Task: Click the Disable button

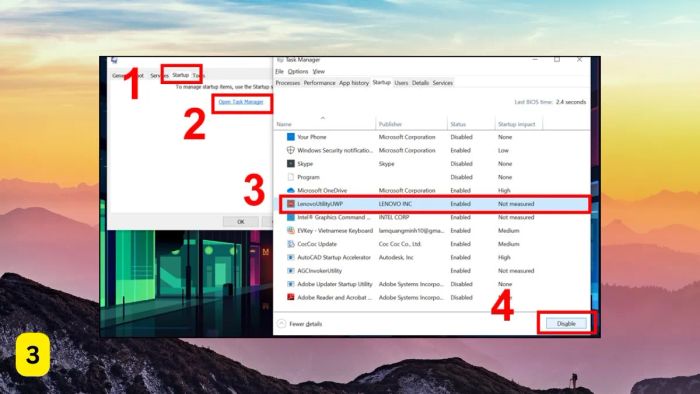Action: [566, 323]
